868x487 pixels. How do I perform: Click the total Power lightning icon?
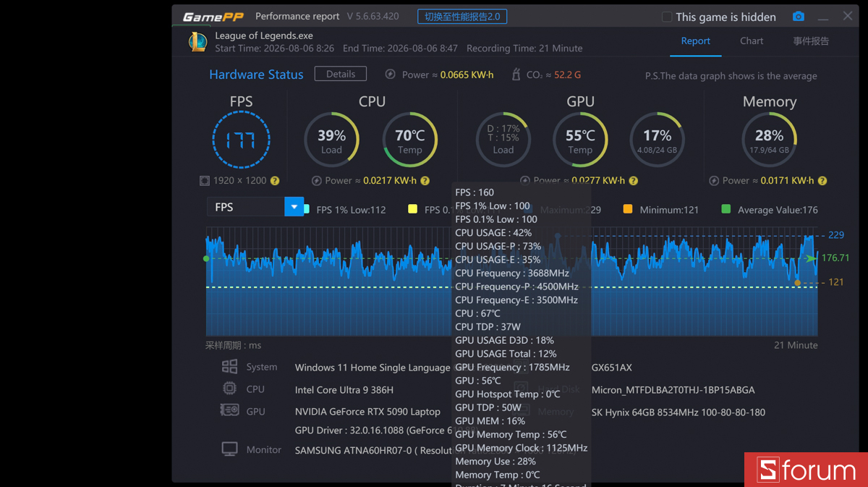(x=391, y=75)
